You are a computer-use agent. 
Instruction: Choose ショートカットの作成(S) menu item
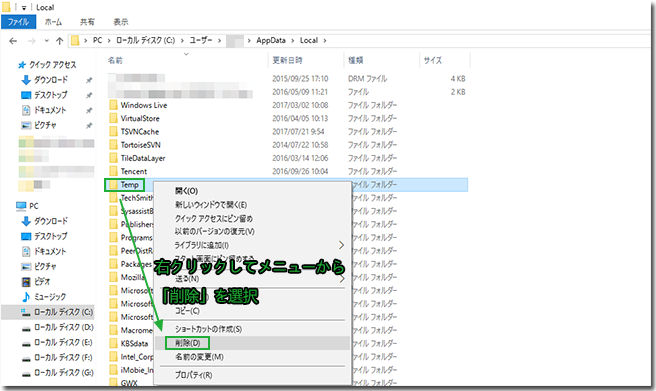tap(208, 329)
